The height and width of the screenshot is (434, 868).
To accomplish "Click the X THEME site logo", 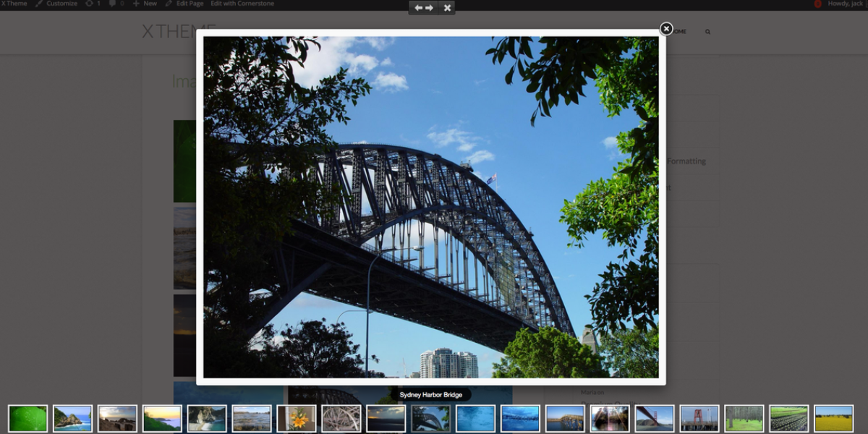I will point(179,31).
